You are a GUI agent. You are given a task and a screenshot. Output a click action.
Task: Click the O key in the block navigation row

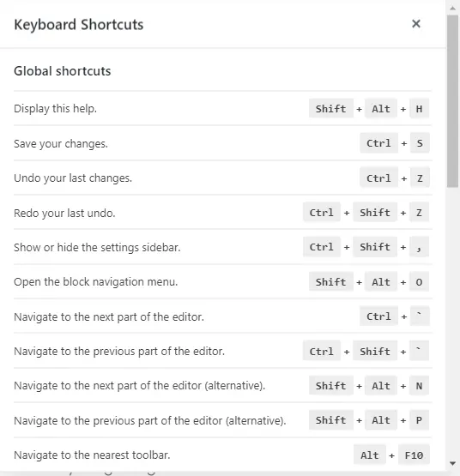pos(419,282)
